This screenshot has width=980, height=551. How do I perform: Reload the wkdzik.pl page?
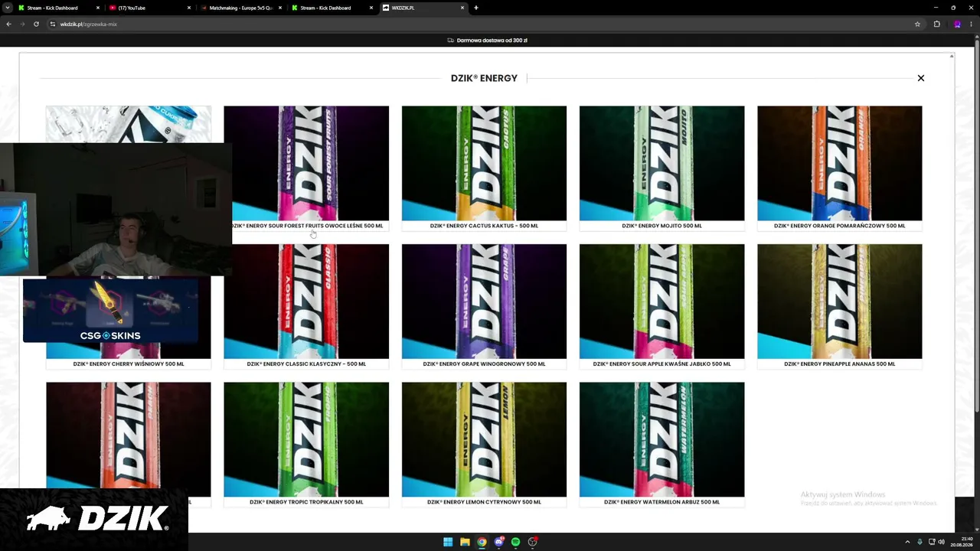coord(36,24)
